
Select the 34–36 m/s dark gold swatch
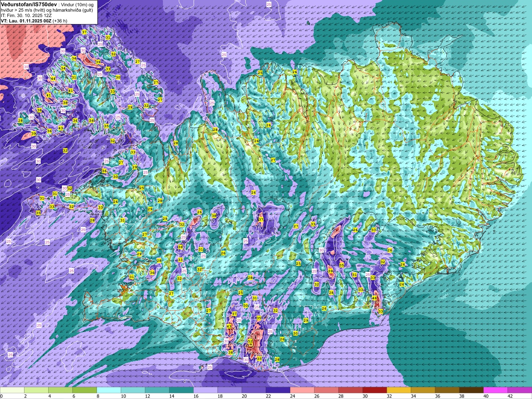[x=423, y=390]
